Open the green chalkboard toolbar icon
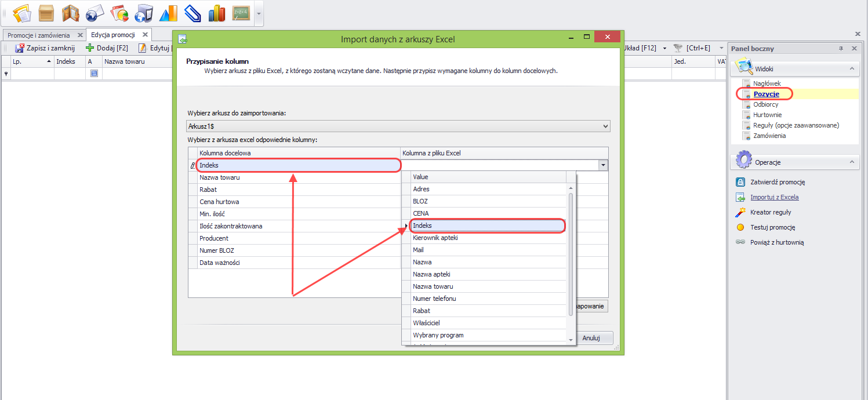868x400 pixels. coord(241,12)
